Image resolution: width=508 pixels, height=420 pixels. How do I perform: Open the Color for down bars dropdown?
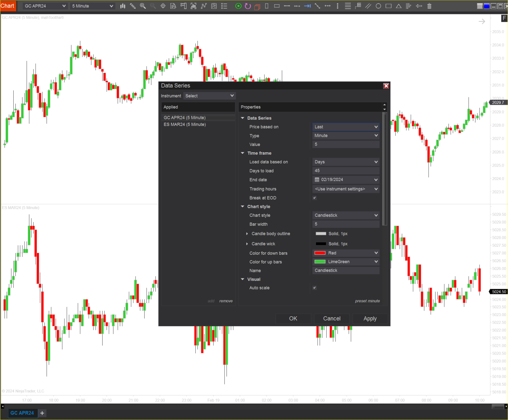(346, 253)
